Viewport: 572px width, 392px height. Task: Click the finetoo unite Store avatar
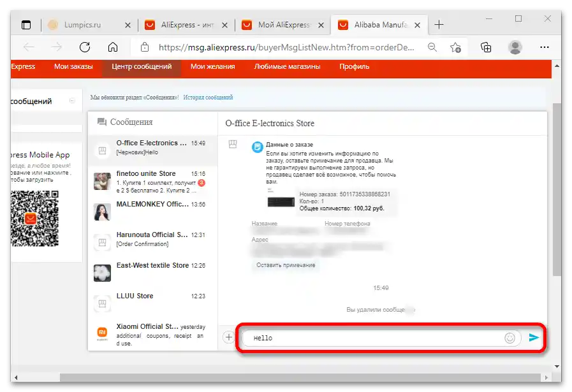point(102,181)
